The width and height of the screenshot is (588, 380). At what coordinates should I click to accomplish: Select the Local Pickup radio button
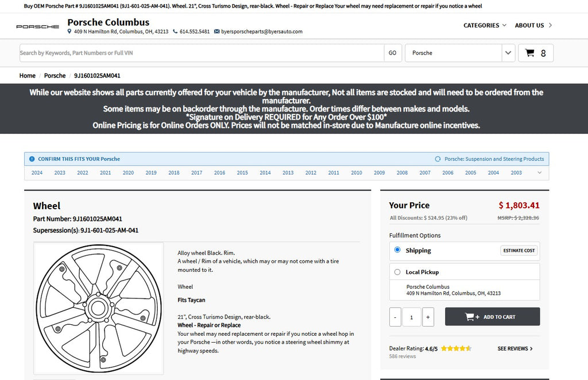click(x=397, y=272)
